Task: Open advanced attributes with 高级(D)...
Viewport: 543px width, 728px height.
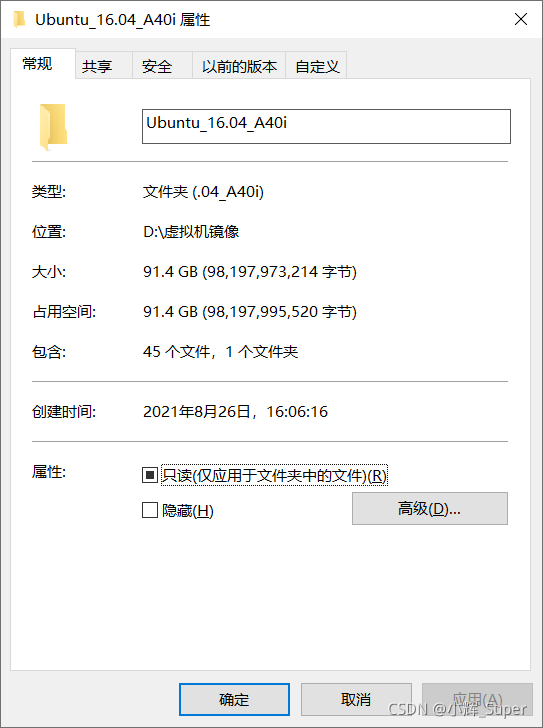Action: point(430,509)
